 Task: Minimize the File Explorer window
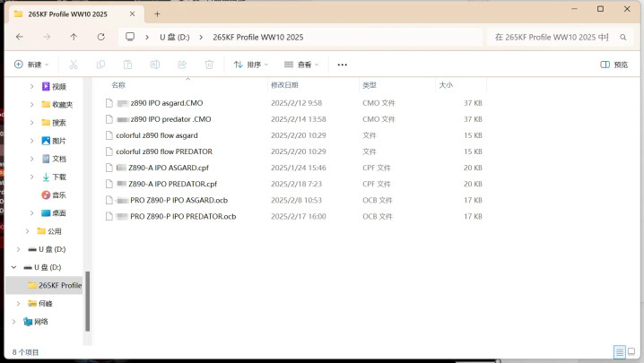[574, 9]
